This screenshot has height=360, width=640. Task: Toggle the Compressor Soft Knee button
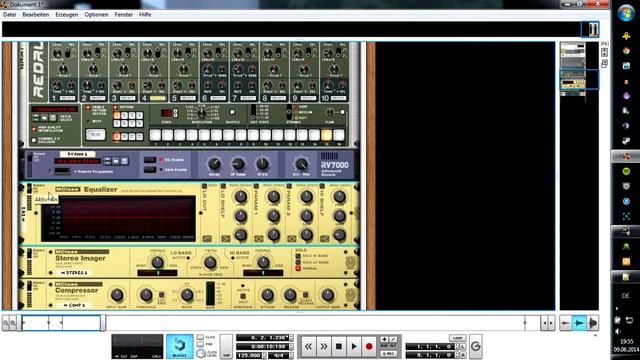[162, 295]
